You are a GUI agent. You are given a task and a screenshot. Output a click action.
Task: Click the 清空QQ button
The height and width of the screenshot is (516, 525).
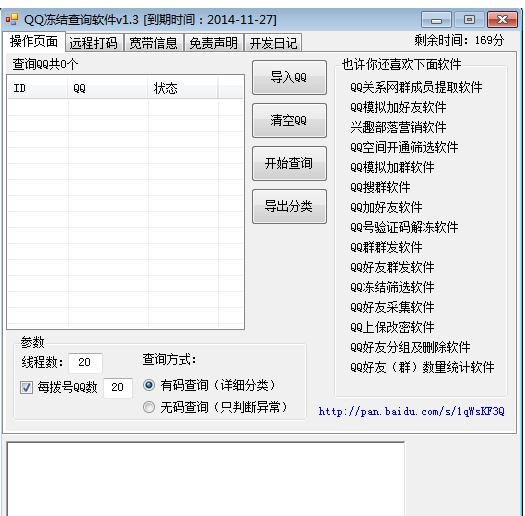[x=289, y=121]
